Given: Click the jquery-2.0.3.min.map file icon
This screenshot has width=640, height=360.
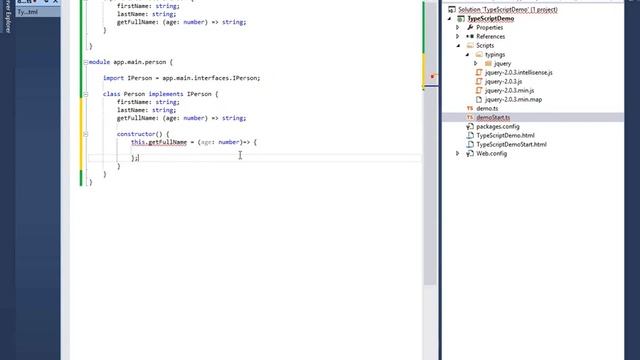Looking at the screenshot, I should [x=479, y=99].
